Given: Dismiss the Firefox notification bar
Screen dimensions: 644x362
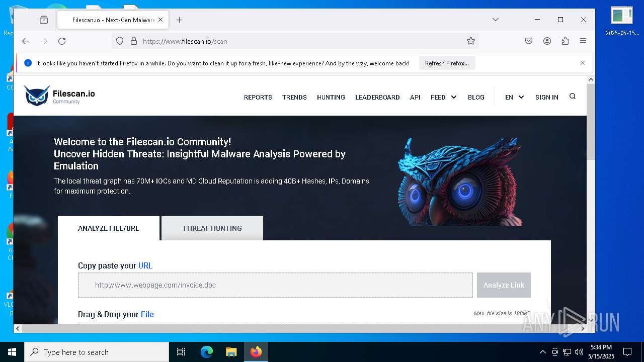Looking at the screenshot, I should pyautogui.click(x=583, y=63).
